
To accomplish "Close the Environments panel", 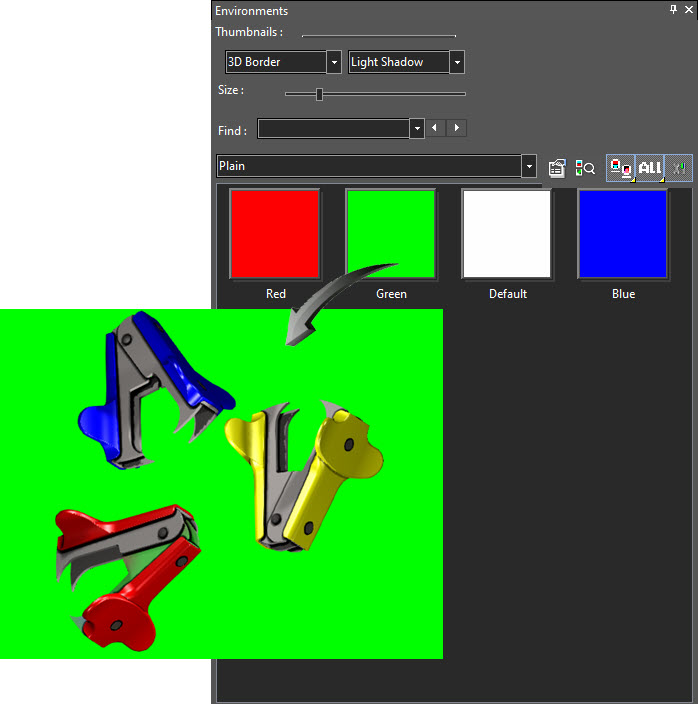I will (689, 9).
